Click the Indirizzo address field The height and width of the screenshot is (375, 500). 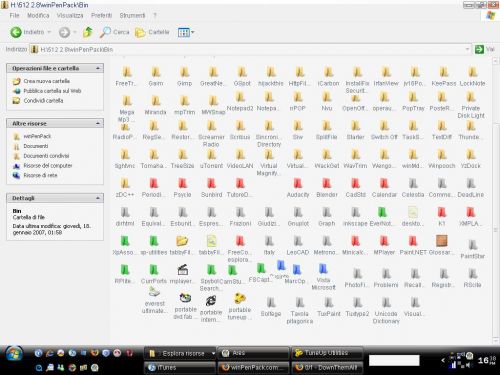click(x=251, y=49)
